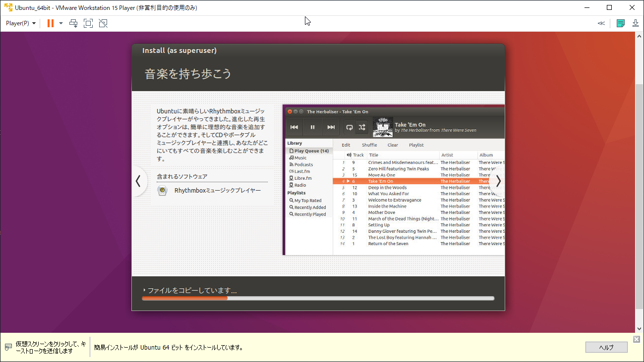This screenshot has width=644, height=362.
Task: Select Radio in the library sidebar
Action: pyautogui.click(x=297, y=185)
